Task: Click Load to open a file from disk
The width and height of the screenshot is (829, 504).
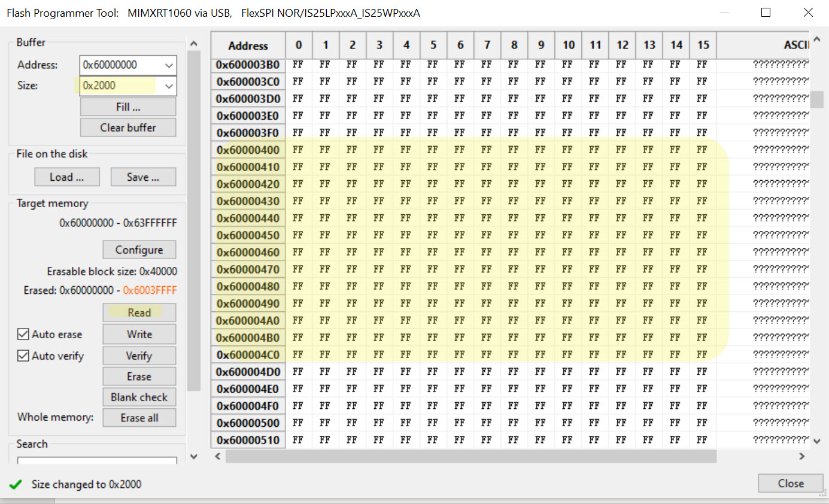Action: pos(66,177)
